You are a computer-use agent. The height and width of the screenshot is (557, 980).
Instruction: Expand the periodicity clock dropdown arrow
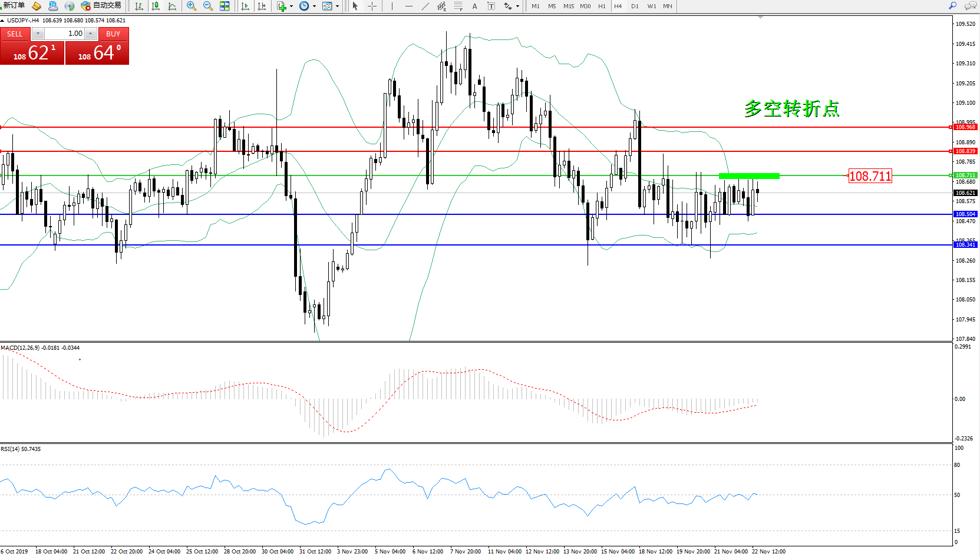click(314, 6)
